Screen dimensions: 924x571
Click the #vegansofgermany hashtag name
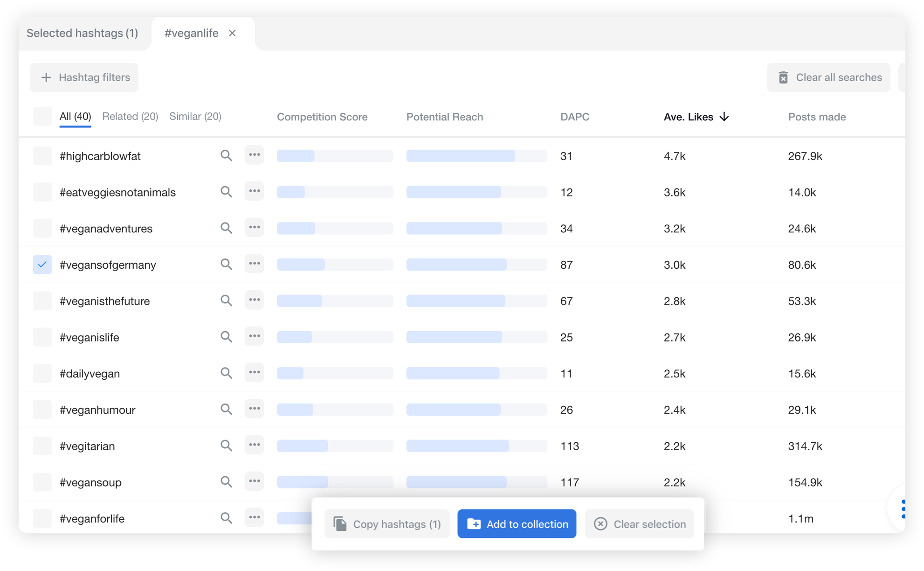[x=108, y=265]
